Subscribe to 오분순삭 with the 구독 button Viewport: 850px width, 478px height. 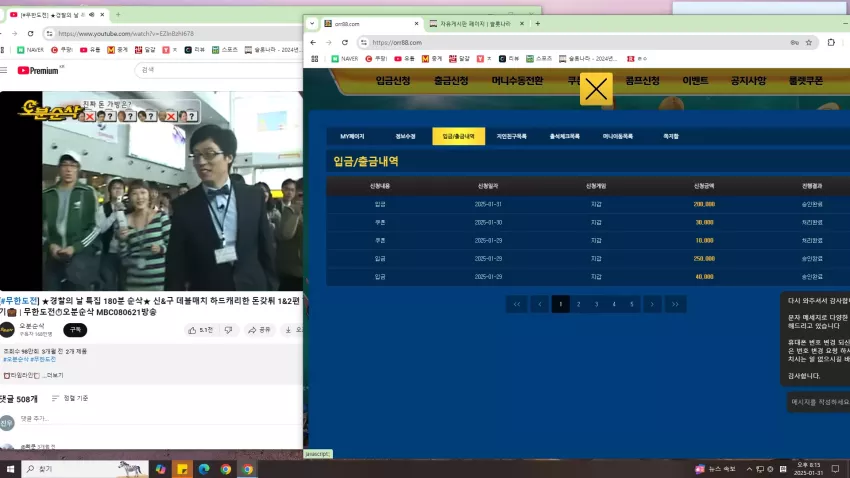pyautogui.click(x=75, y=330)
